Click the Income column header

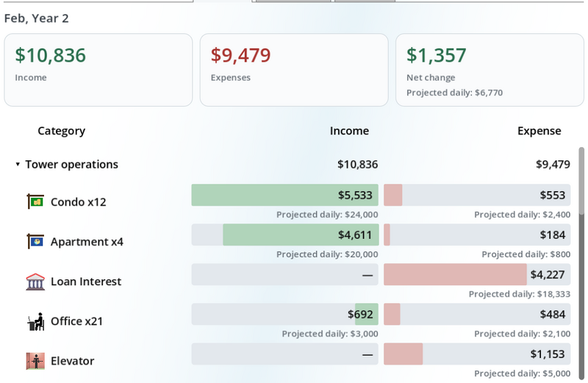[349, 131]
